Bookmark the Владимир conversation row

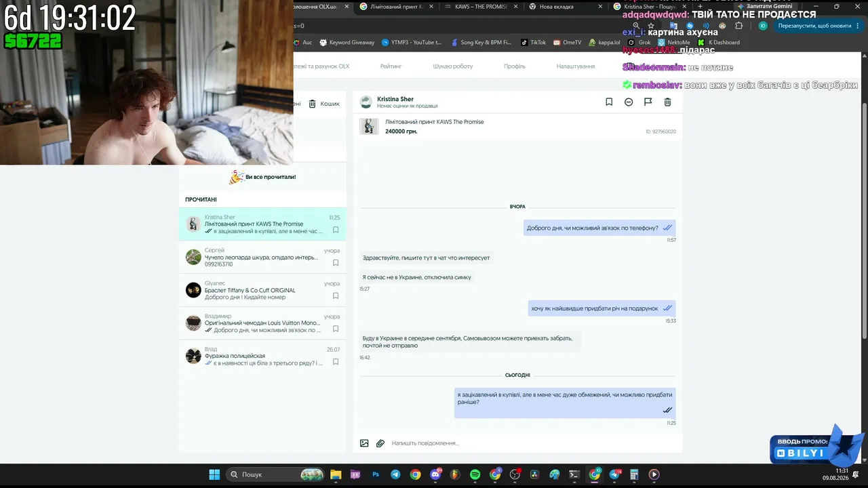(x=336, y=329)
